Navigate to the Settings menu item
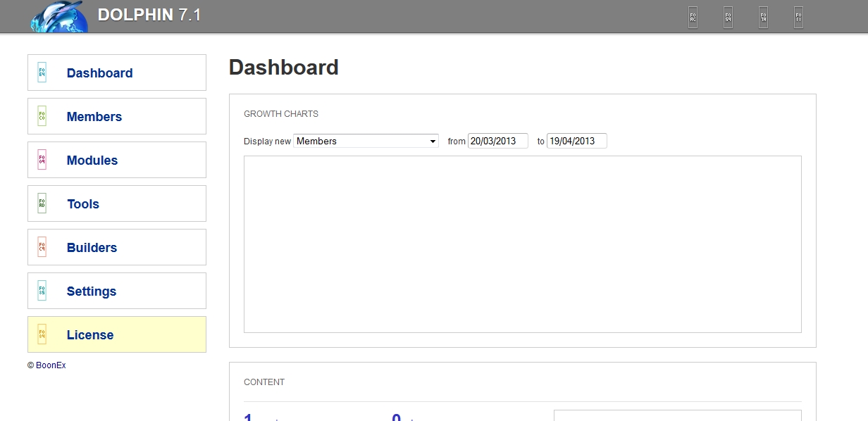Screen dimensions: 868x421 117,291
